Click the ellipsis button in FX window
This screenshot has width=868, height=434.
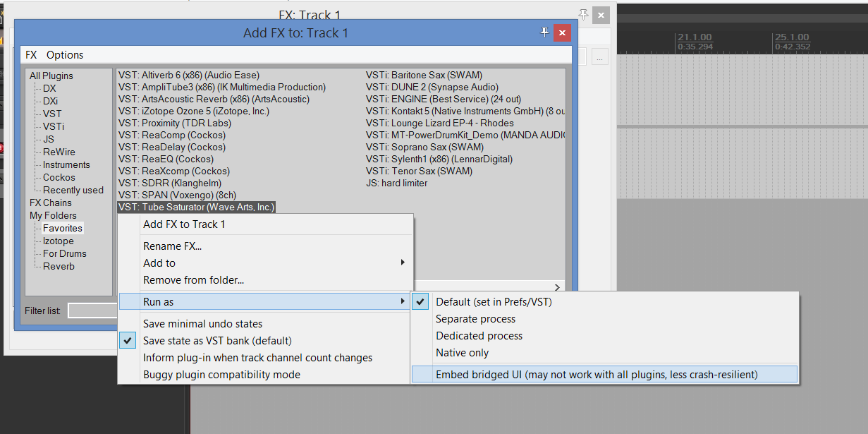pyautogui.click(x=599, y=58)
